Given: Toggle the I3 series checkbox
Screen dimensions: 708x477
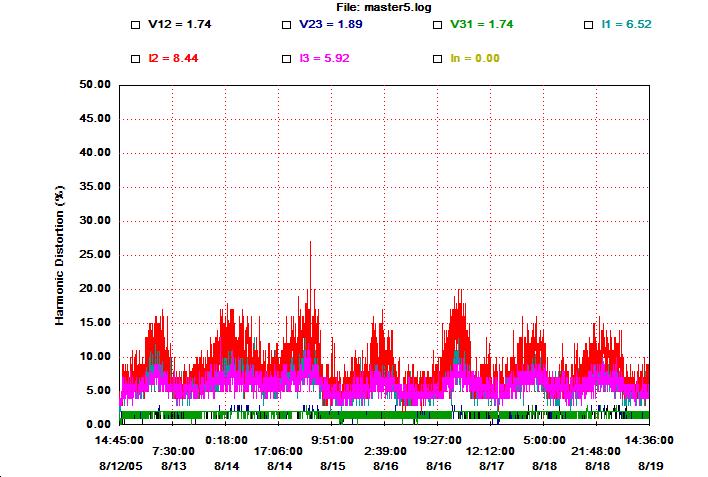Looking at the screenshot, I should click(287, 58).
